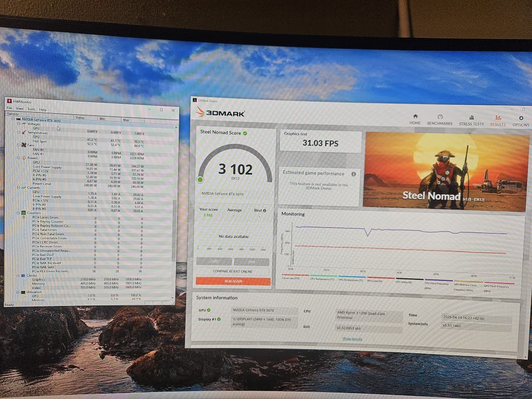Click the Voltages category icon

coord(24,124)
